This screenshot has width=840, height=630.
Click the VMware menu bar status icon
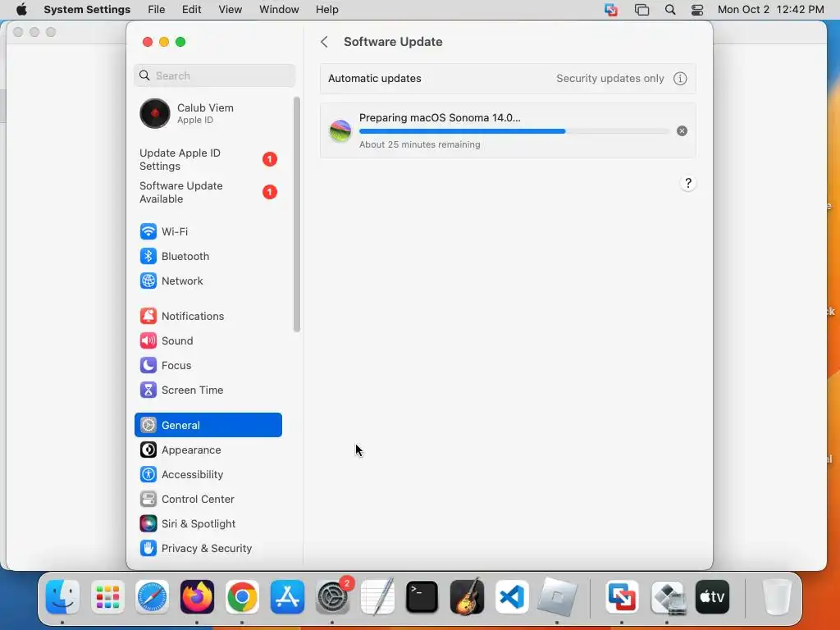pyautogui.click(x=611, y=10)
